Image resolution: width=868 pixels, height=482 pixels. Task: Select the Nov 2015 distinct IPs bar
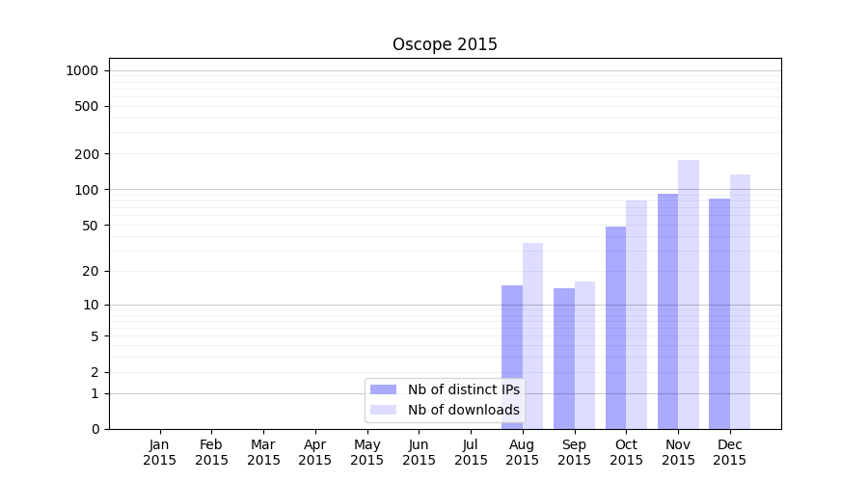coord(667,311)
